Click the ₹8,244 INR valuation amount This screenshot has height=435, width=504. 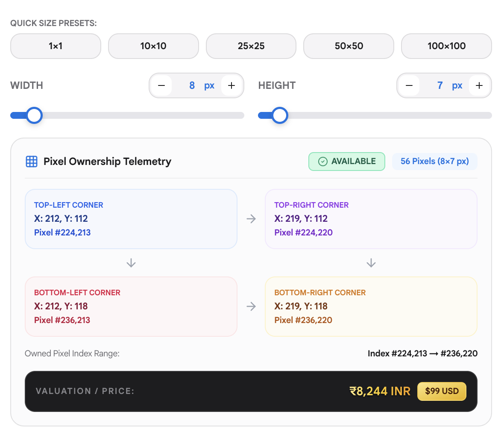[380, 391]
